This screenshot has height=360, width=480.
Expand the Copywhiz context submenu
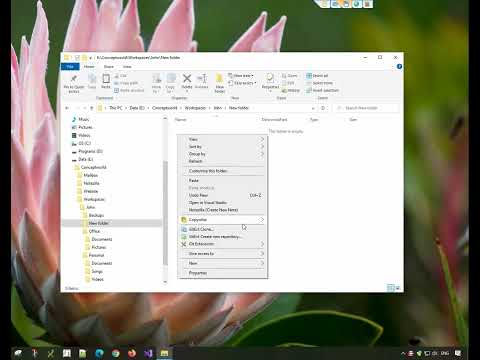[x=222, y=220]
